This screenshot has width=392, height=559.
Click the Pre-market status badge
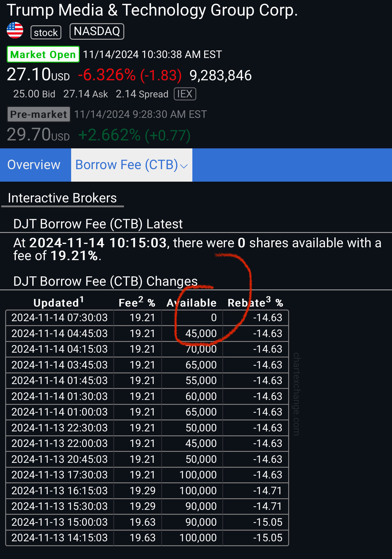click(x=38, y=114)
